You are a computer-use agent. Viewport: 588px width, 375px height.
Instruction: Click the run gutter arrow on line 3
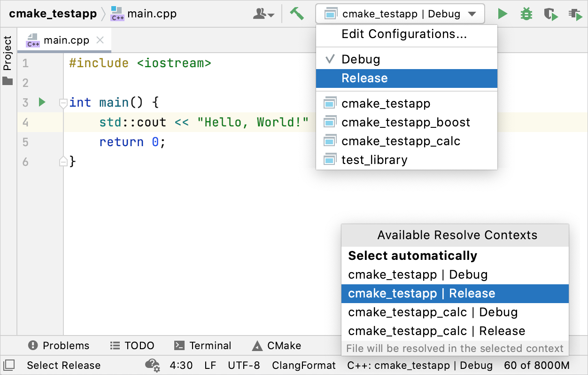tap(41, 102)
